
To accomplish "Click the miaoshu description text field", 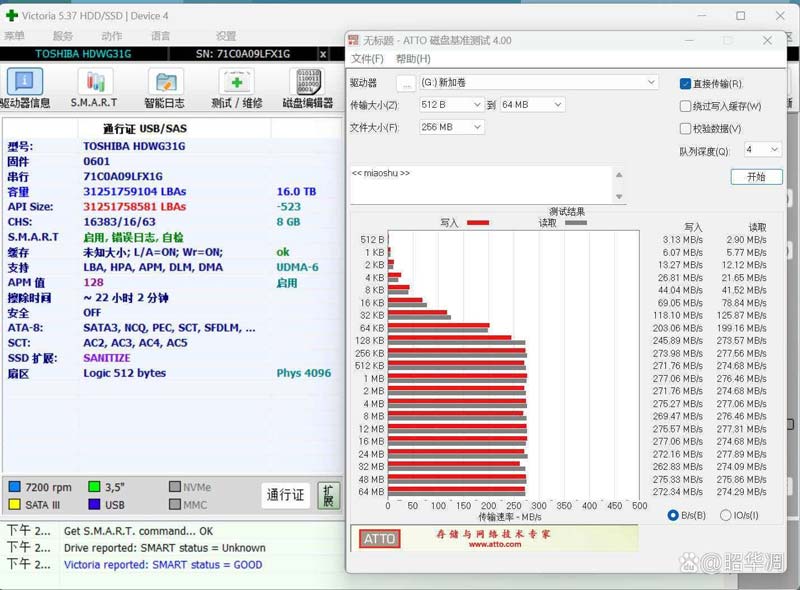I will coord(480,184).
